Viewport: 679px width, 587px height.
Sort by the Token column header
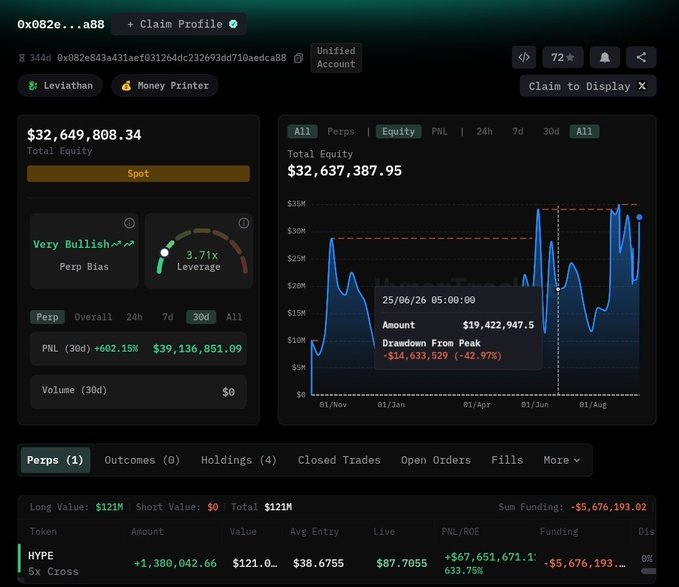[43, 532]
